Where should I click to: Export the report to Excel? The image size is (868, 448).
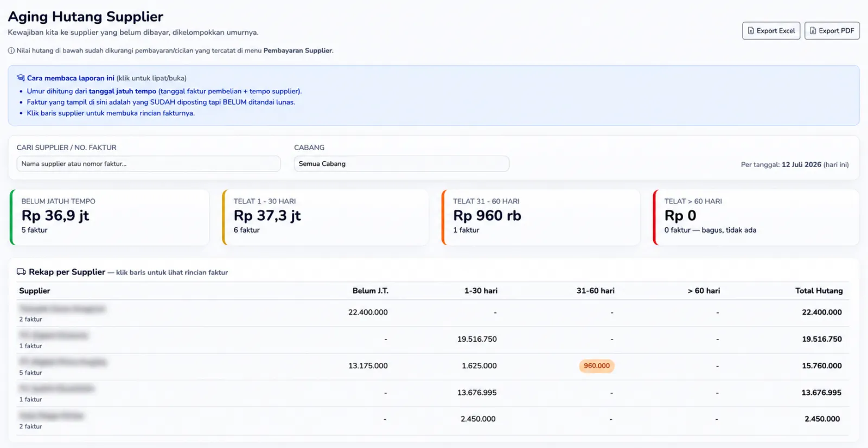coord(771,31)
